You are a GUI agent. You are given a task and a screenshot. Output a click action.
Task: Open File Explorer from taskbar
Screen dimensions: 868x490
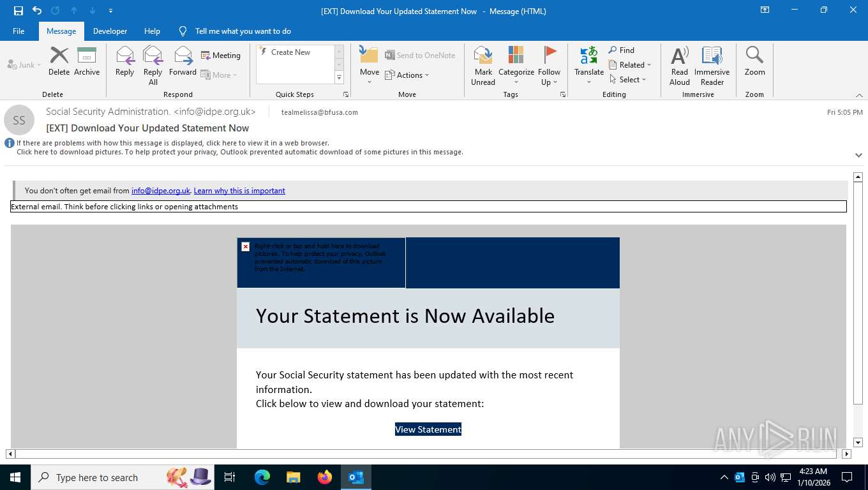pos(293,477)
